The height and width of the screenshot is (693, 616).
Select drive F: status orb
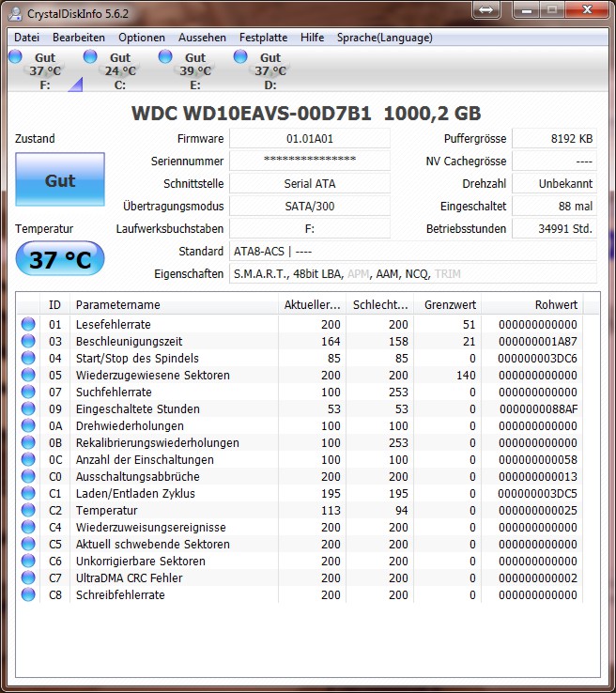coord(15,56)
